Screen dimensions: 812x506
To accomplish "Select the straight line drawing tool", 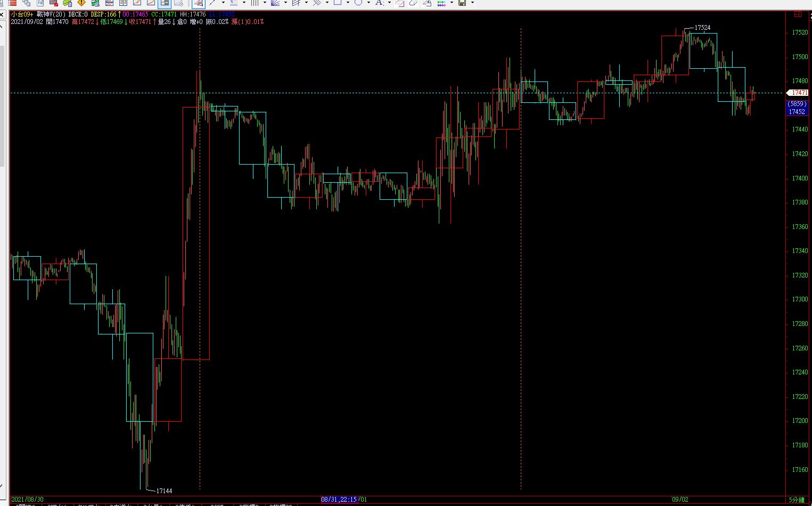I will 212,3.
